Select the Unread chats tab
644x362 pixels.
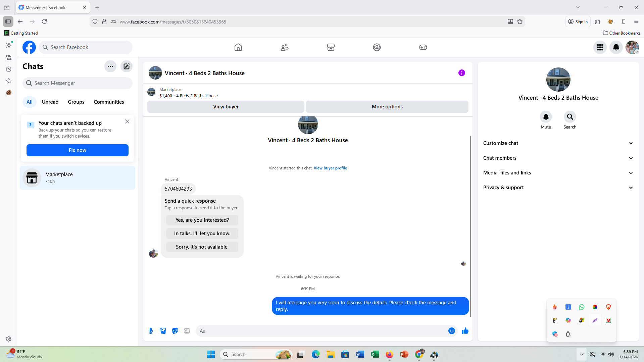pyautogui.click(x=50, y=102)
